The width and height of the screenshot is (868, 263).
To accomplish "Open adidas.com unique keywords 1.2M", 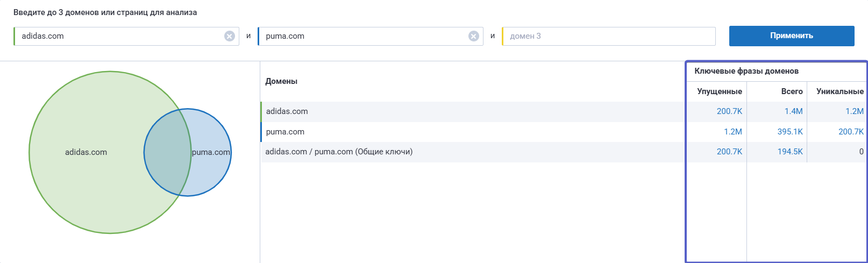I will tap(854, 111).
